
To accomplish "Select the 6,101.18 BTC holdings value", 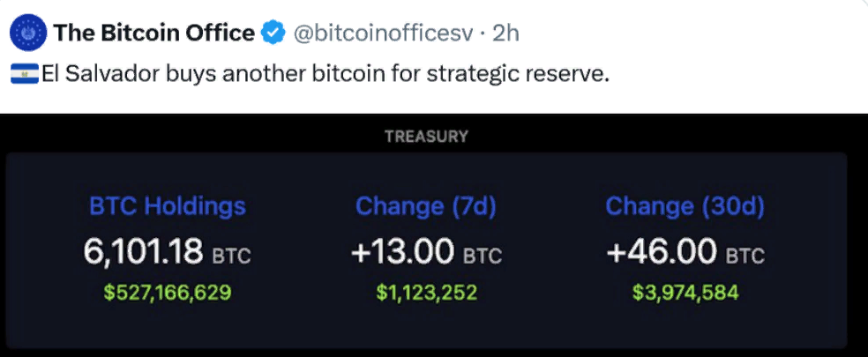I will pyautogui.click(x=168, y=252).
